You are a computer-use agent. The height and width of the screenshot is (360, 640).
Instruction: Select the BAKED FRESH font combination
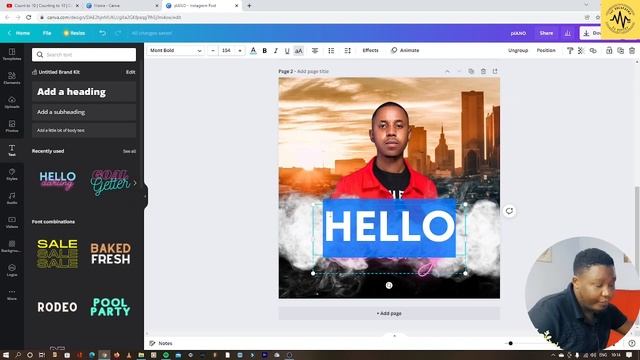click(111, 253)
